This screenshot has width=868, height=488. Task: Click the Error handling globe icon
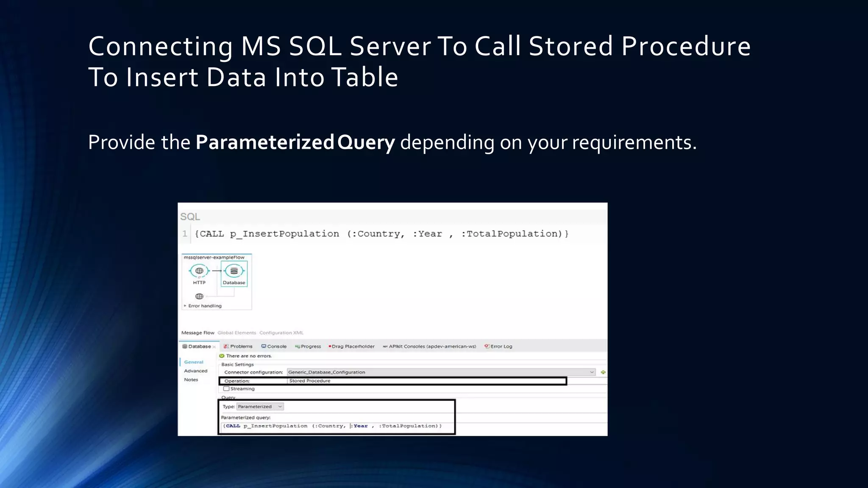[x=199, y=296]
